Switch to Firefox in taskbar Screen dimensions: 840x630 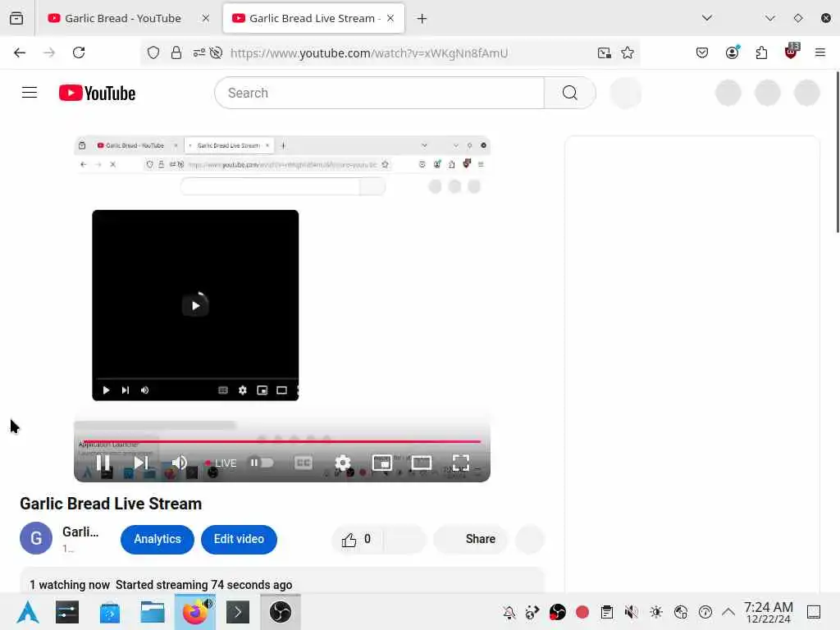195,612
